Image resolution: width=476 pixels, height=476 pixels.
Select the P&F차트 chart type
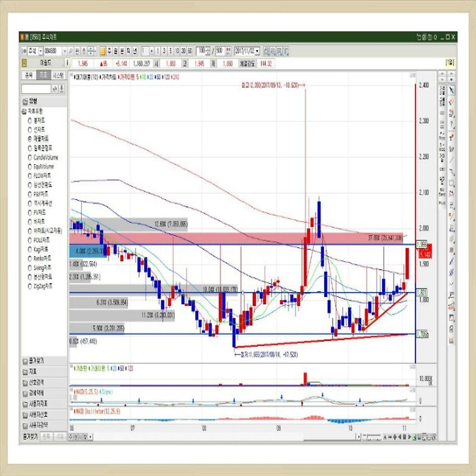pyautogui.click(x=38, y=195)
